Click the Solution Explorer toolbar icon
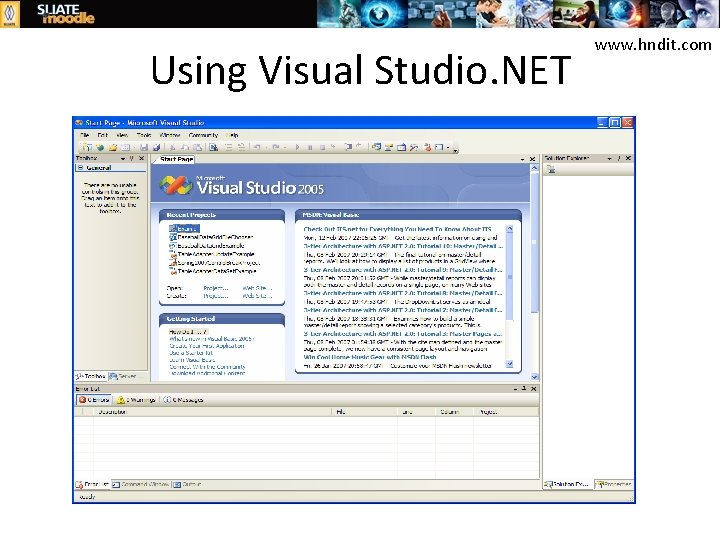This screenshot has width=720, height=540. [377, 147]
